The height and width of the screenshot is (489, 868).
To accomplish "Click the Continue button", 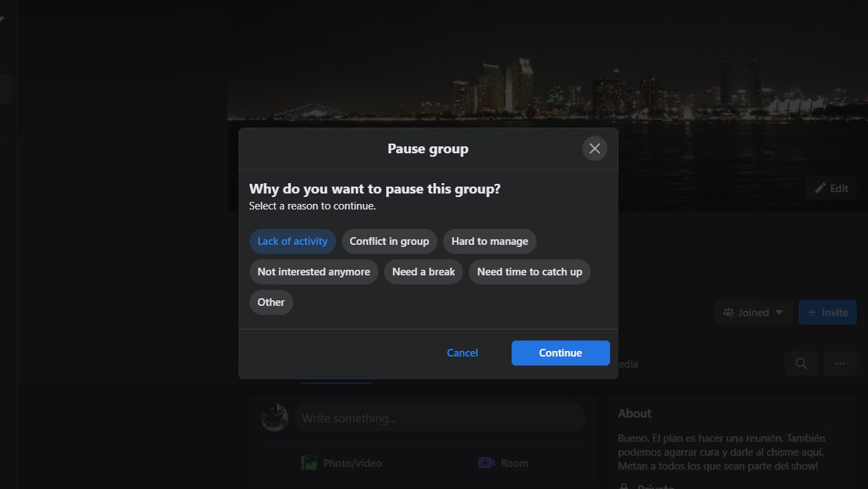I will click(x=561, y=353).
